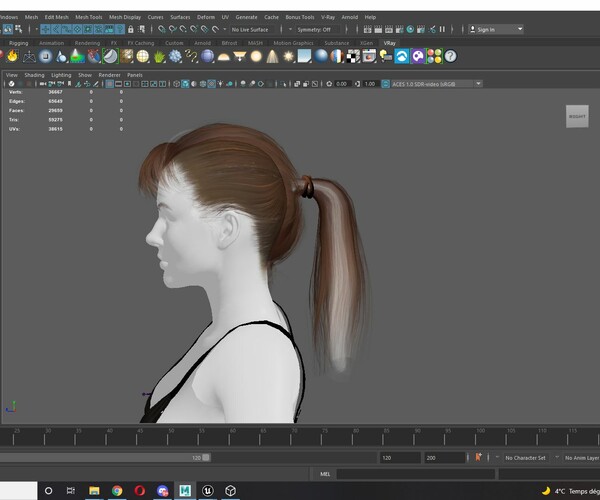Screen dimensions: 600x500
Task: Open the No Character Set dropdown
Action: pyautogui.click(x=525, y=458)
